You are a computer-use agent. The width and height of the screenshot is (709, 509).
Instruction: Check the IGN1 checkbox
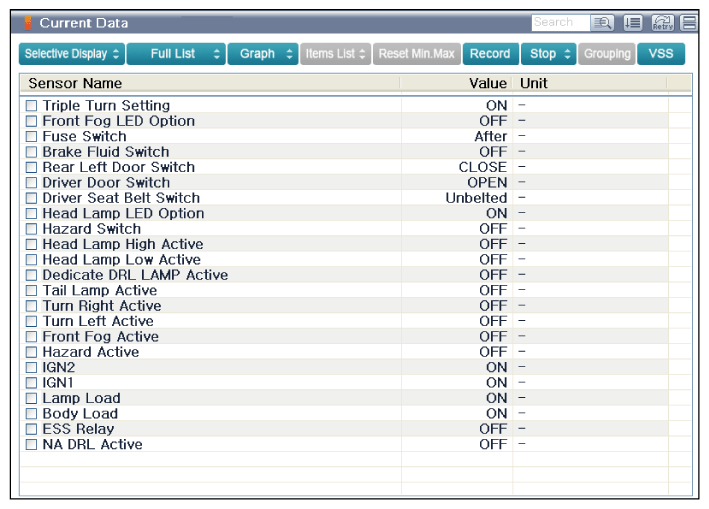click(31, 383)
